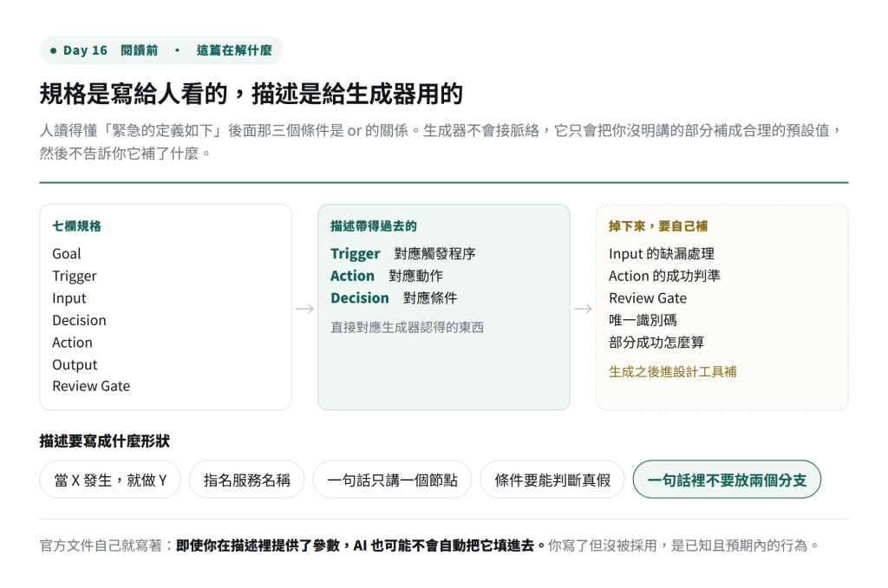Screen dimensions: 888x588
Task: Click the bold Trigger label in the middle card
Action: click(x=355, y=254)
